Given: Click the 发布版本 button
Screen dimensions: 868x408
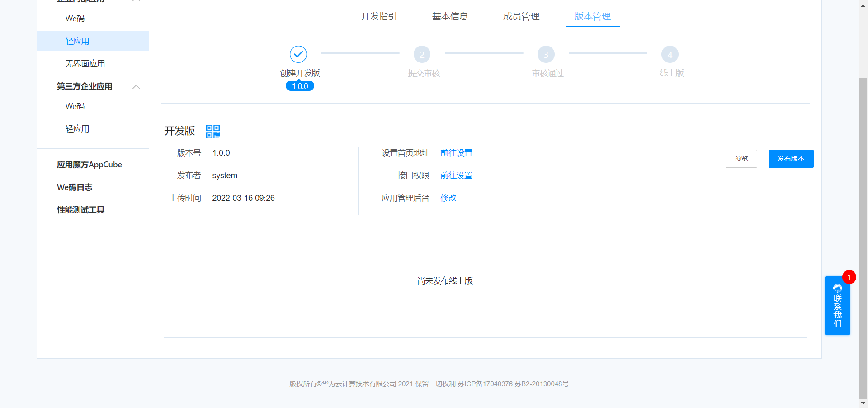Looking at the screenshot, I should [x=791, y=159].
